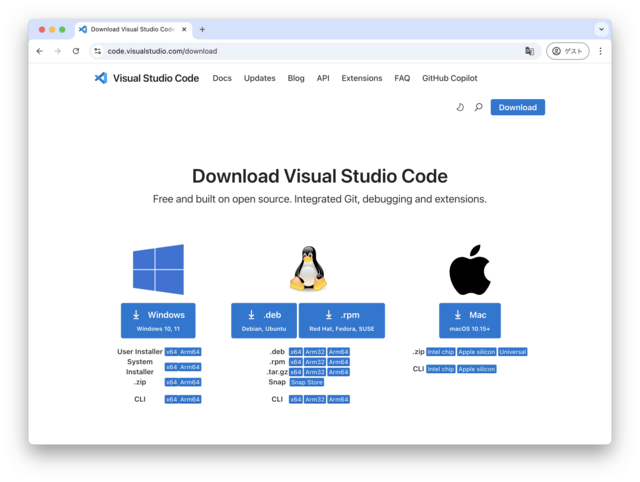Screen dimensions: 640x482
Task: Close the Download Visual Studio Code tab
Action: 184,29
